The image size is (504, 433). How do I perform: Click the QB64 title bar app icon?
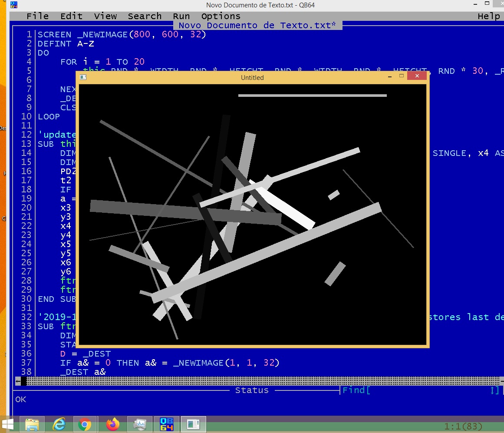coord(15,5)
